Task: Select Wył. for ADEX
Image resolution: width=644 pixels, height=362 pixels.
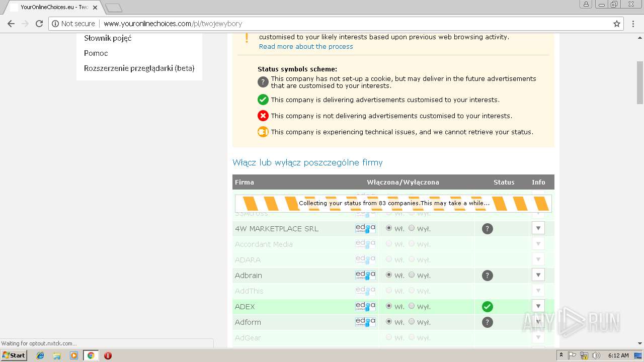Action: [x=412, y=306]
